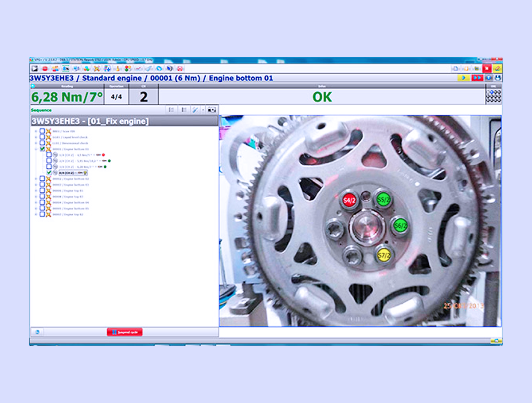Click the red Suspend cycle button
The height and width of the screenshot is (403, 532).
pos(125,332)
